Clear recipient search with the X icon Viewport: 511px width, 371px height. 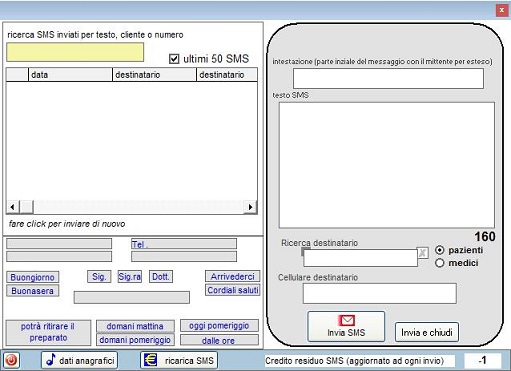coord(423,253)
